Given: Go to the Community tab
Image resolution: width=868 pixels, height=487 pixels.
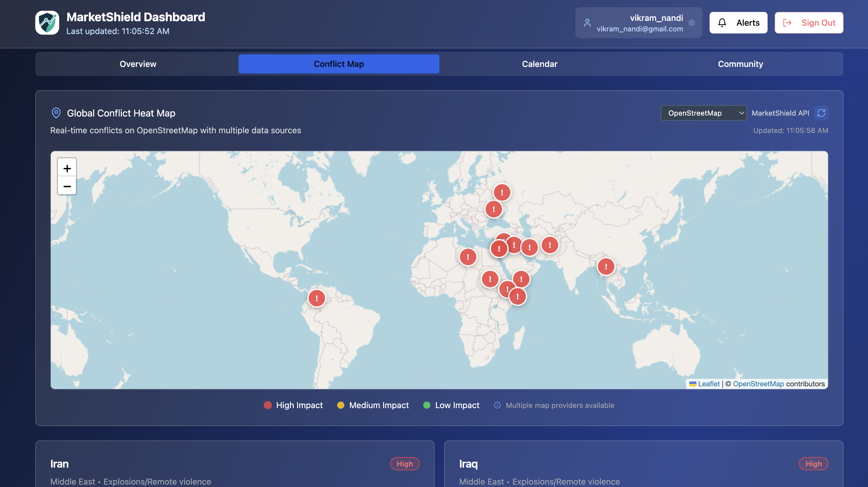Looking at the screenshot, I should pyautogui.click(x=740, y=64).
